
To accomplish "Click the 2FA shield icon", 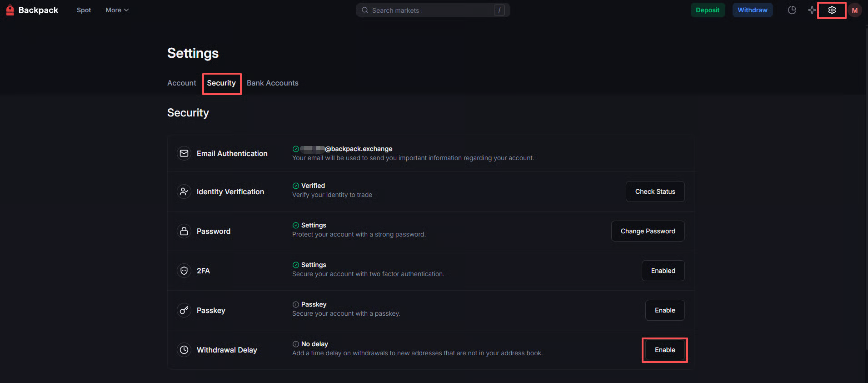I will pyautogui.click(x=184, y=271).
